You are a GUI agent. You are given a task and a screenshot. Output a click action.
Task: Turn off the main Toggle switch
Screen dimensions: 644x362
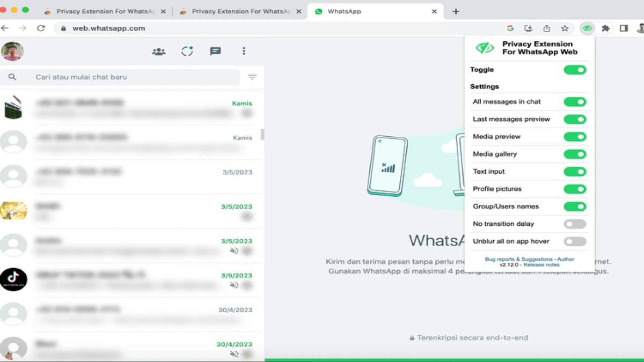coord(575,70)
